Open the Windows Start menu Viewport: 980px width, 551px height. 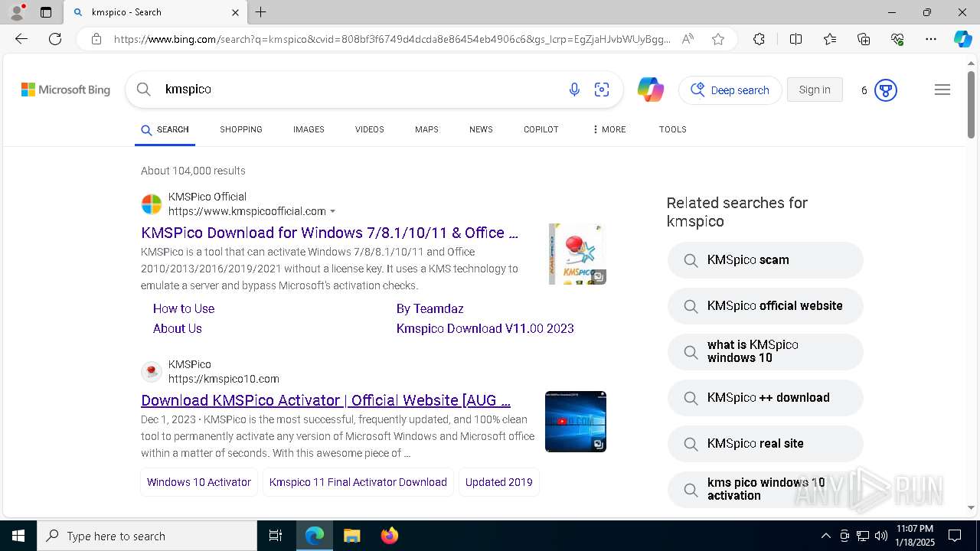click(18, 536)
